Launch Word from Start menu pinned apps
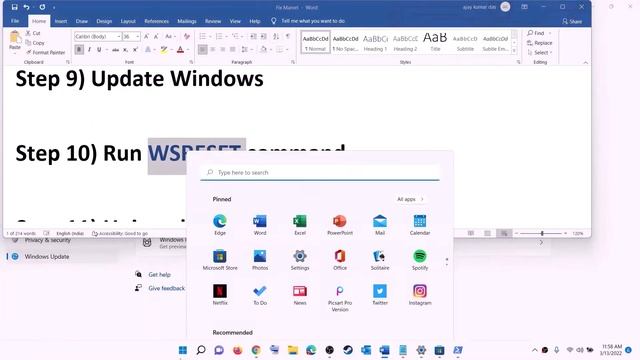640x360 pixels. pyautogui.click(x=260, y=224)
